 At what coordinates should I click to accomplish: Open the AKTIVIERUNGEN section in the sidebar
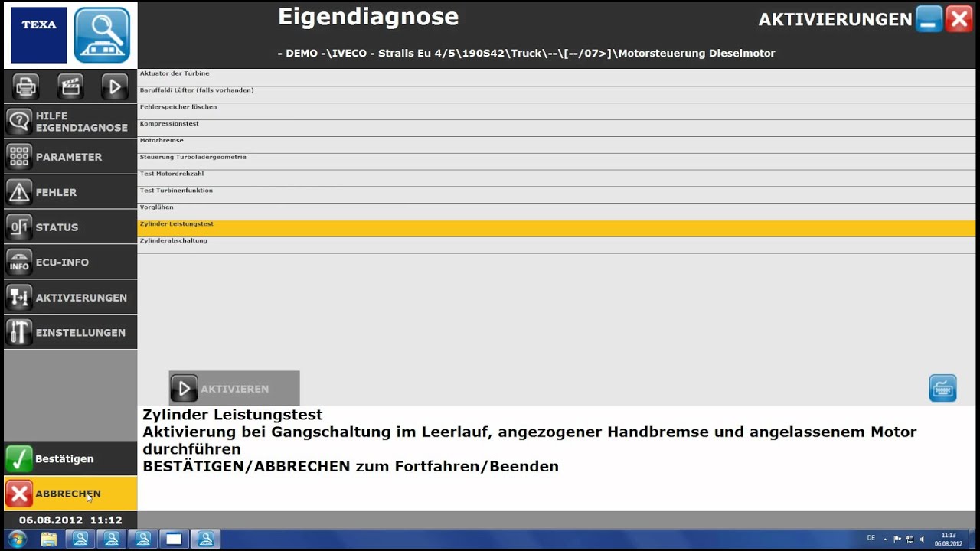pos(70,298)
